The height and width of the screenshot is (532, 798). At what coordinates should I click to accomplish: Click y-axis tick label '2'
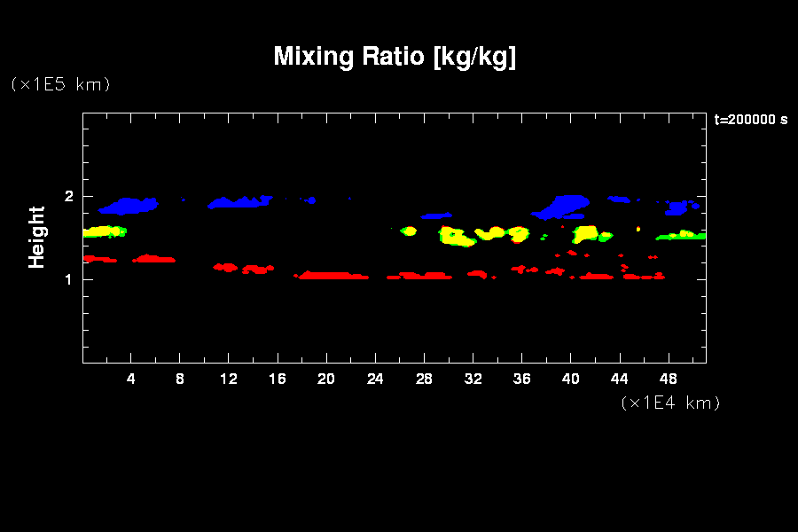(x=70, y=196)
